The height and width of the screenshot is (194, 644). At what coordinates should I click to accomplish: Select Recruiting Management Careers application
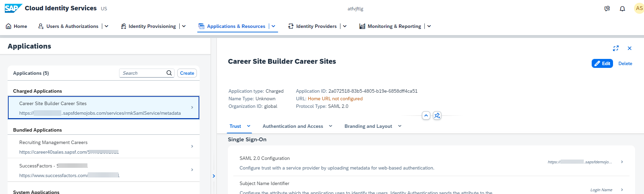click(x=104, y=146)
